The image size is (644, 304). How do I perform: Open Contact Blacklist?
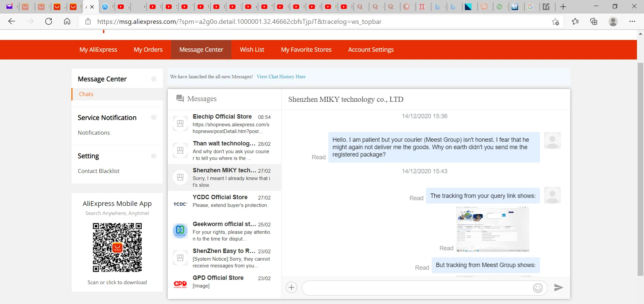coord(99,171)
